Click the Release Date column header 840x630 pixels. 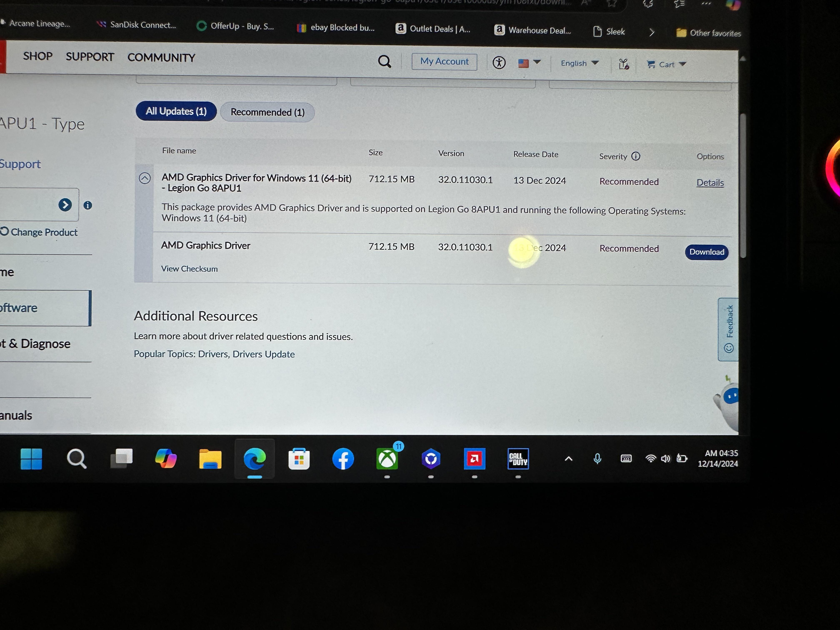pos(535,154)
